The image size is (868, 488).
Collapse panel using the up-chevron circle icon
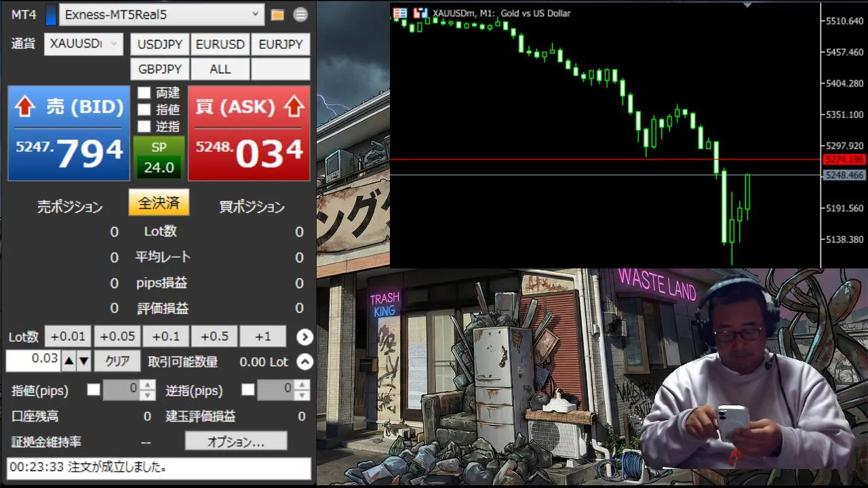click(x=304, y=362)
